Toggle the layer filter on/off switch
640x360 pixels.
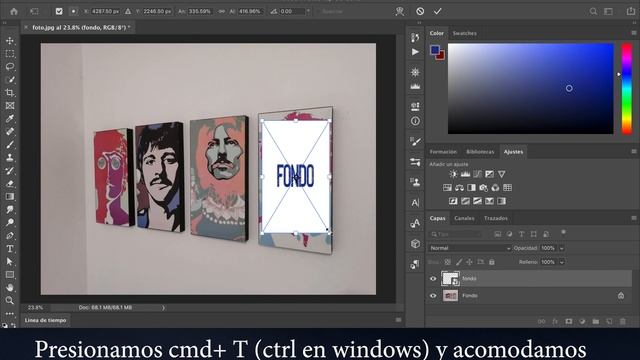[563, 233]
